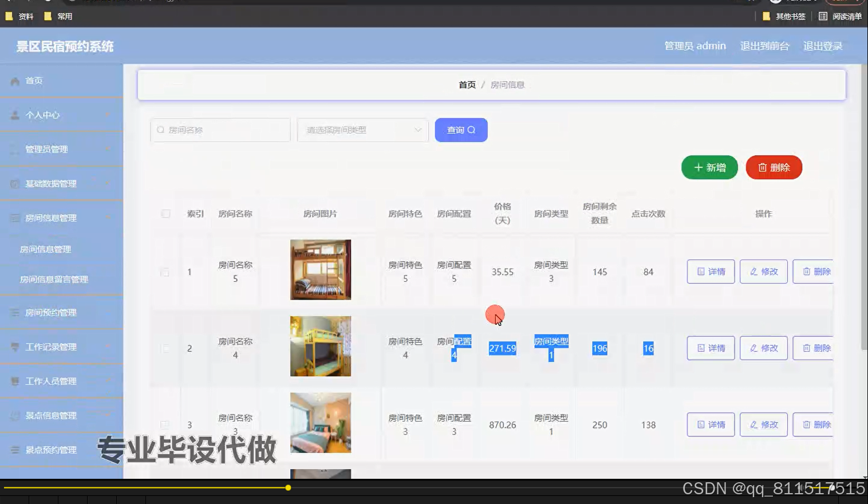Click the icon beside 景点预约管理
The width and height of the screenshot is (868, 504).
[x=15, y=450]
